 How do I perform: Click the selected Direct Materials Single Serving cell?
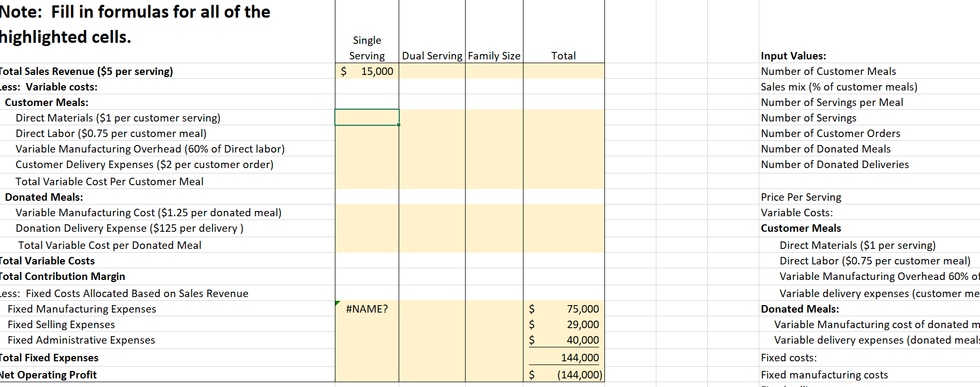click(x=367, y=117)
